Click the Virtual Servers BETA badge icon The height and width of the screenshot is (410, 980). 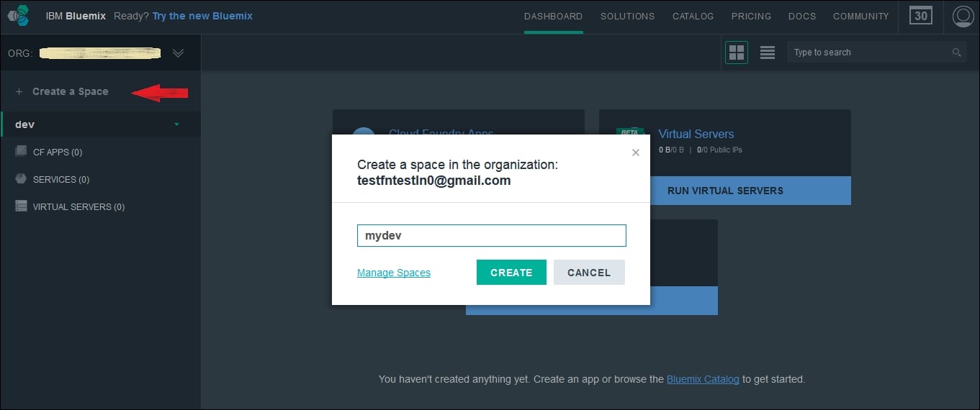629,133
